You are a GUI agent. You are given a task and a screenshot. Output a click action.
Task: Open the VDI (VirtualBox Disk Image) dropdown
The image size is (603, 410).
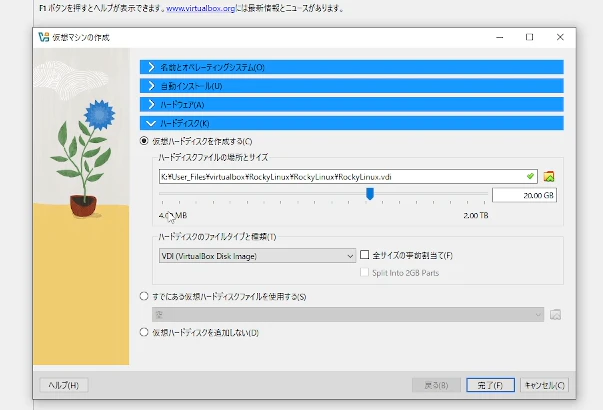tap(257, 256)
